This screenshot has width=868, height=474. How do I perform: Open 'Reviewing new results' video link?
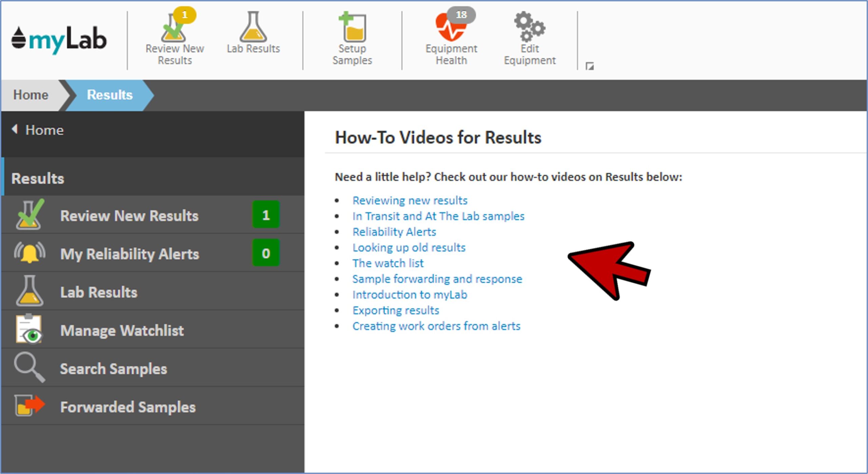click(410, 200)
